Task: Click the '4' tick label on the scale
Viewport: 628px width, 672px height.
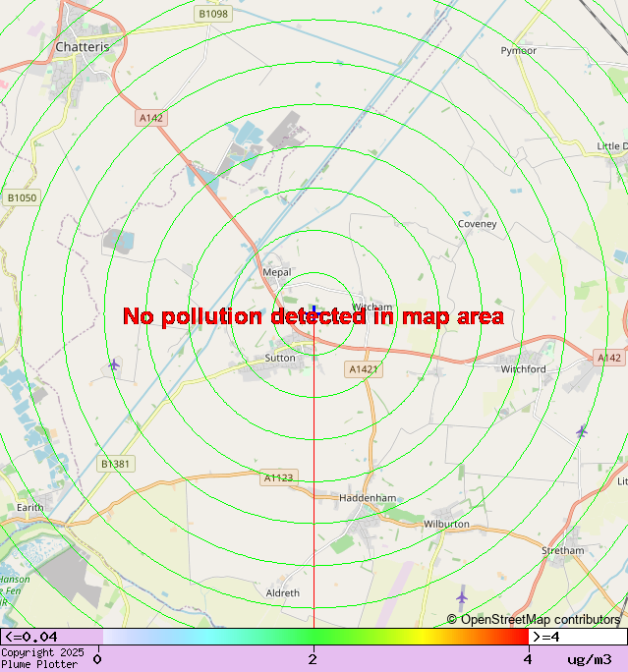Action: click(x=528, y=659)
